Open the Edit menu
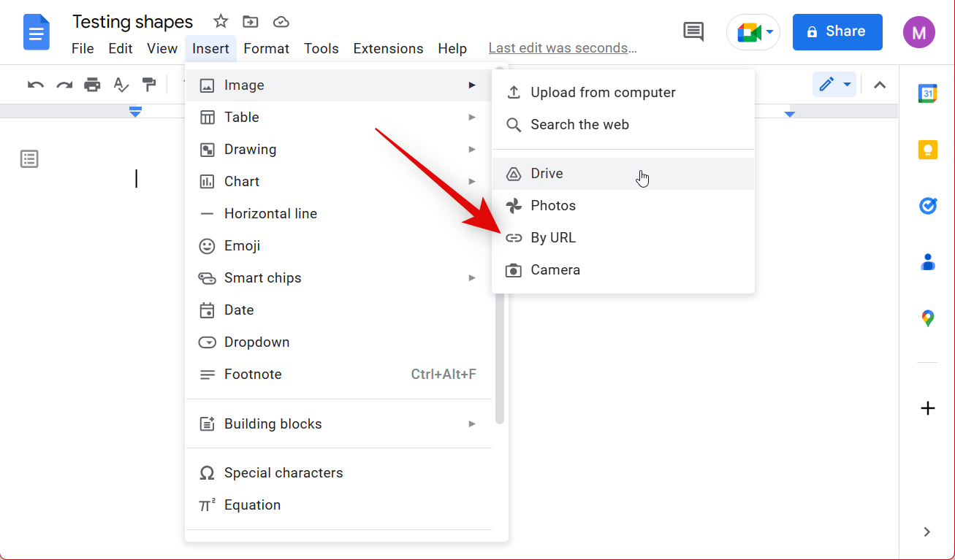Screen dimensions: 955x560 [121, 49]
